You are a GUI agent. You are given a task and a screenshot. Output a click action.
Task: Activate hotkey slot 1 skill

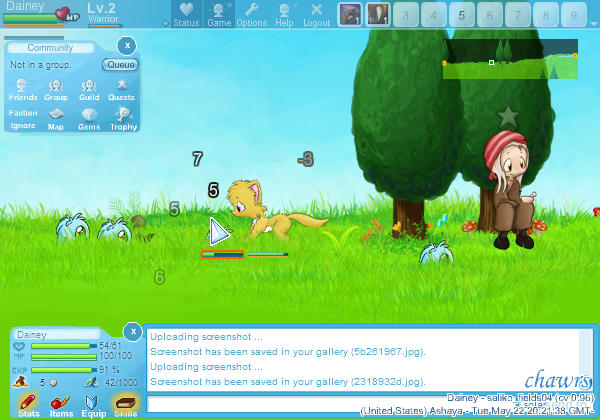(x=350, y=15)
